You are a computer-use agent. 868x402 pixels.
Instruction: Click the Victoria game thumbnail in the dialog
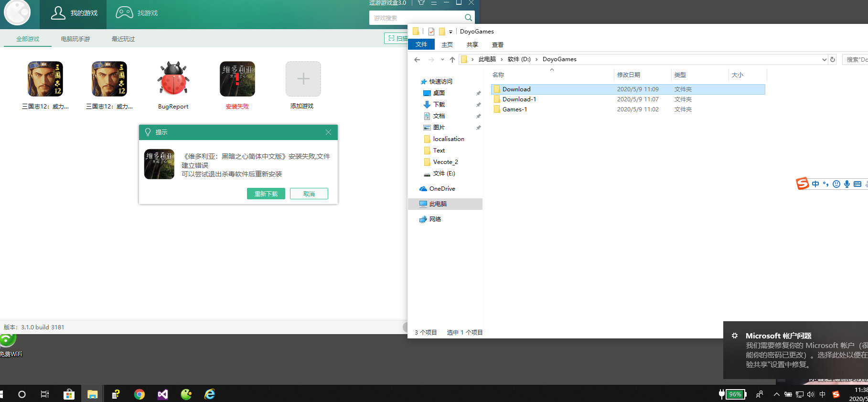pos(160,164)
